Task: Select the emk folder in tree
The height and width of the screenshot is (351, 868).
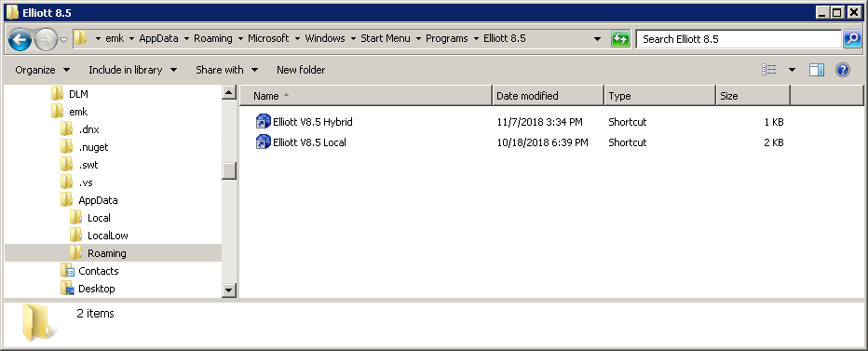Action: [78, 112]
